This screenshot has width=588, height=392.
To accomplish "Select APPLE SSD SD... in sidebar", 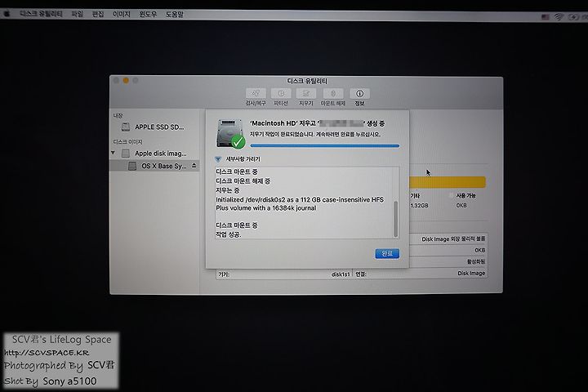I will point(154,127).
